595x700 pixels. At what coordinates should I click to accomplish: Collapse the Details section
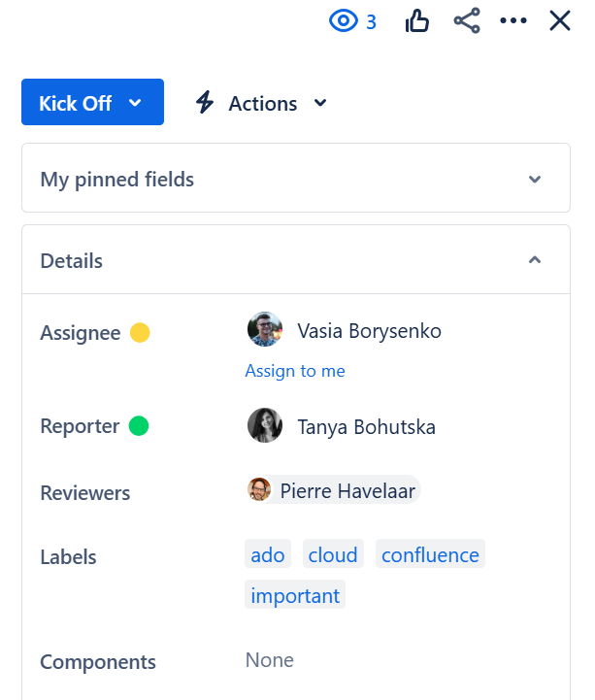(534, 260)
